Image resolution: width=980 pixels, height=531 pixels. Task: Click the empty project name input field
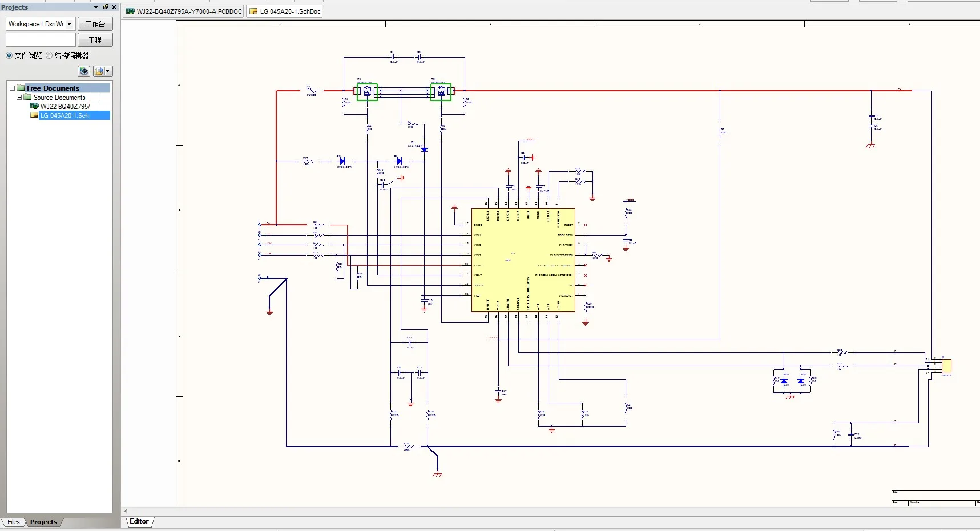click(x=41, y=40)
